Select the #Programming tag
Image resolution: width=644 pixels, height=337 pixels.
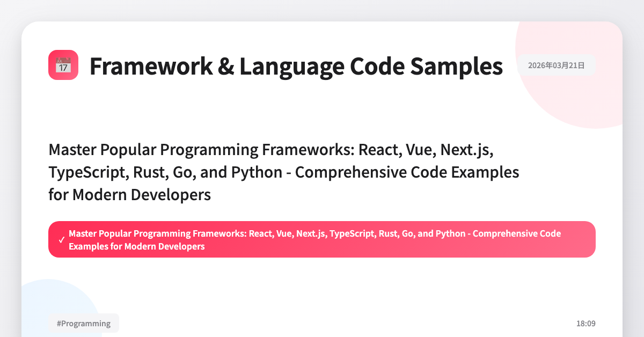(x=84, y=323)
